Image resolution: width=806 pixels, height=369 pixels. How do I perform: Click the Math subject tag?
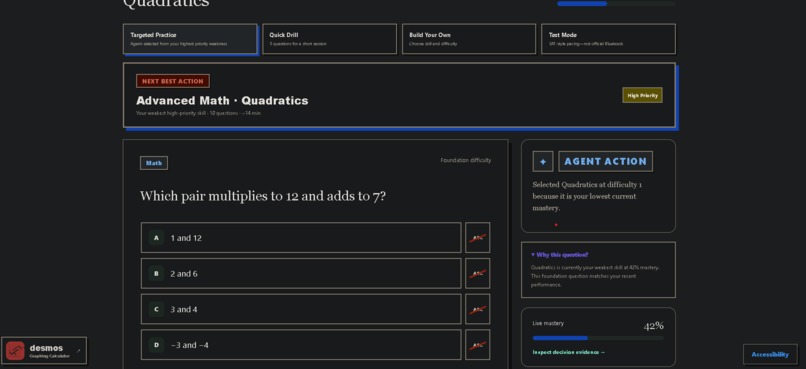click(x=154, y=163)
